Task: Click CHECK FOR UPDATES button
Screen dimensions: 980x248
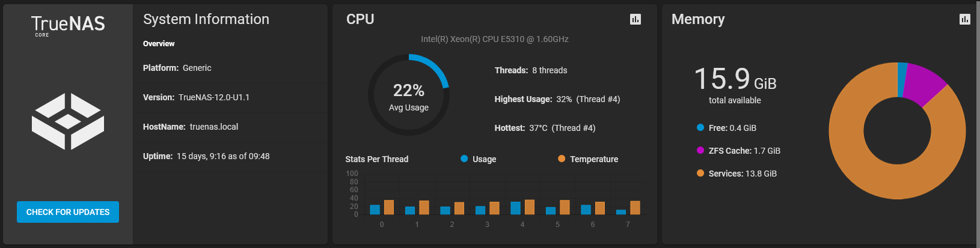Action: pyautogui.click(x=68, y=212)
